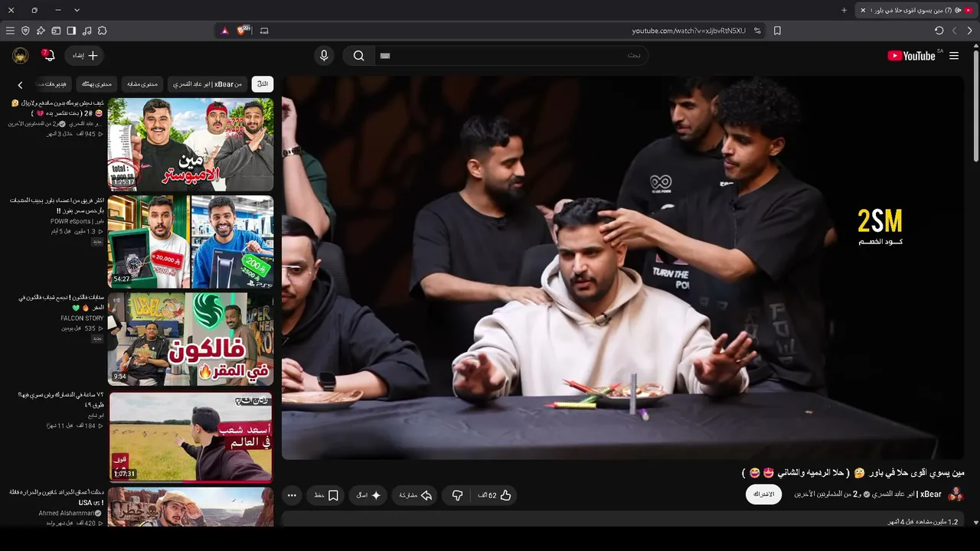This screenshot has height=551, width=980.
Task: Like the video with thumbs up
Action: click(x=495, y=495)
